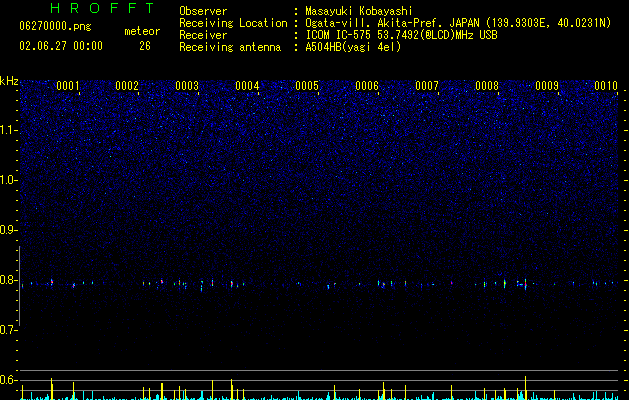Image resolution: width=629 pixels, height=400 pixels.
Task: Click the HROFFT title text
Action: 103,8
